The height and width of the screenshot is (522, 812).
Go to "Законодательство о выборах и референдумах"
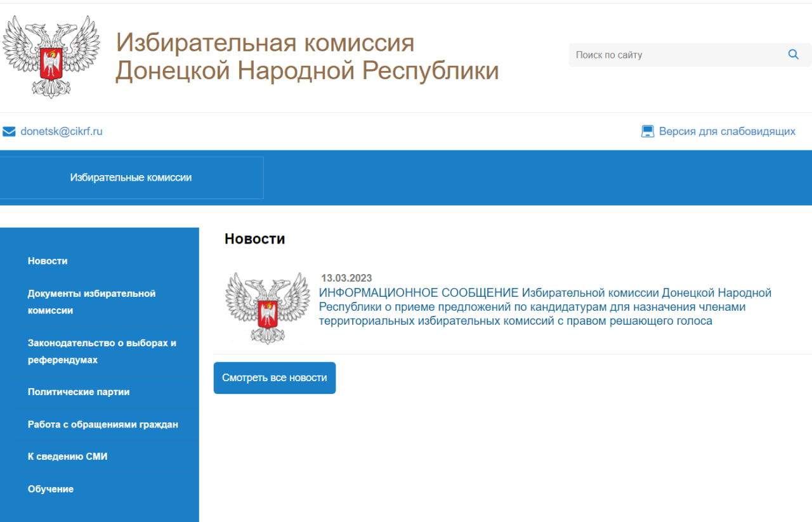[x=101, y=351]
